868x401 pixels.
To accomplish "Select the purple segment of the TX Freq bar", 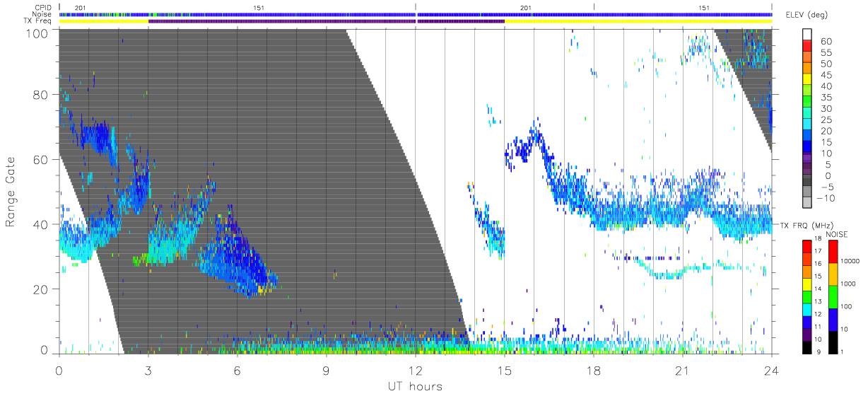I will click(327, 21).
